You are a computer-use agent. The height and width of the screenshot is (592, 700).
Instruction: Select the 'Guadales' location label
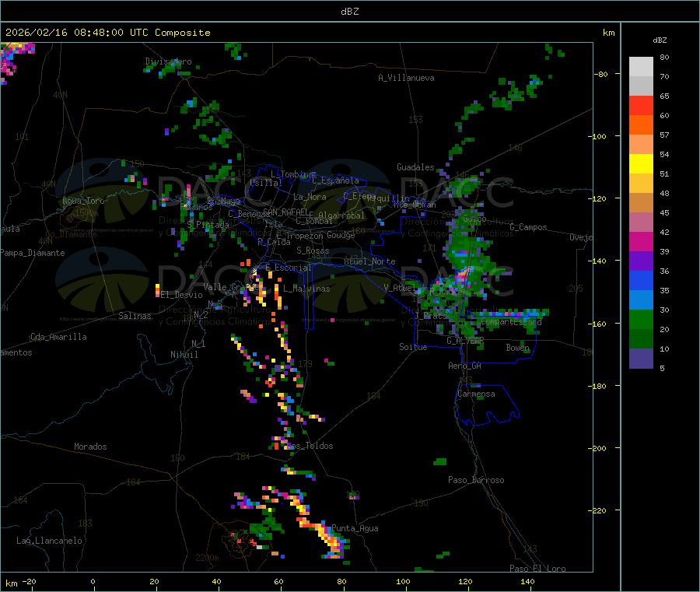[x=415, y=167]
